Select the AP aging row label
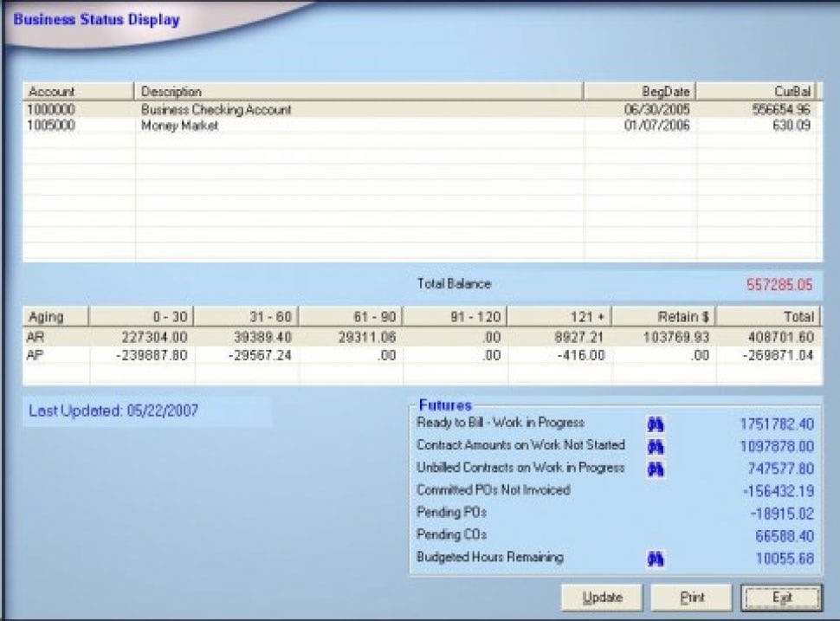The height and width of the screenshot is (621, 840). pyautogui.click(x=35, y=355)
